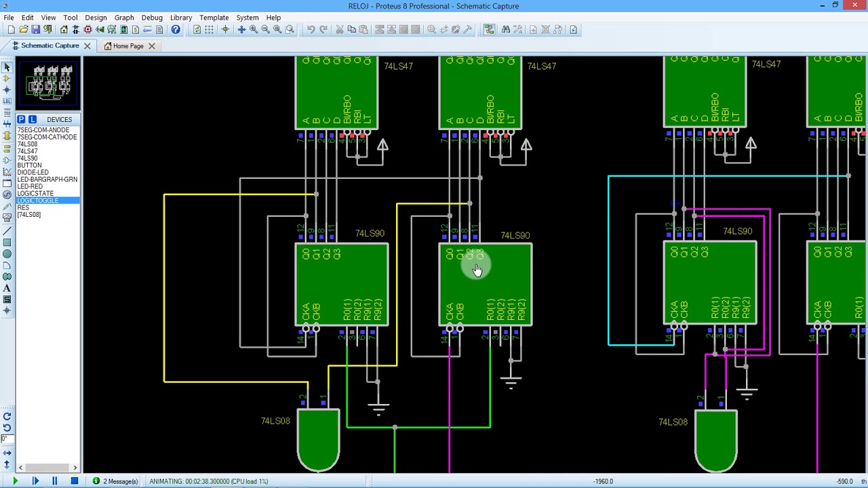Select the Wire Label (LBL) mode

pos(7,101)
